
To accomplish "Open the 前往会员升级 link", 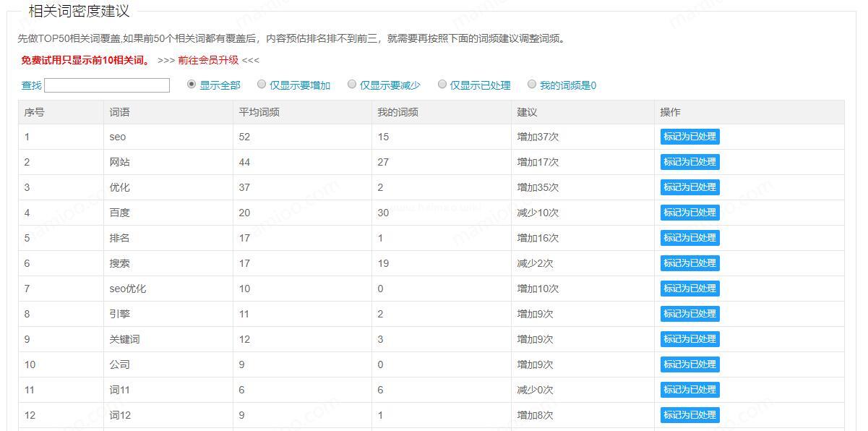I will pyautogui.click(x=208, y=60).
